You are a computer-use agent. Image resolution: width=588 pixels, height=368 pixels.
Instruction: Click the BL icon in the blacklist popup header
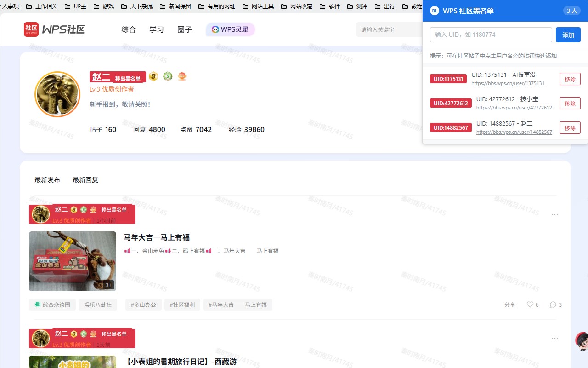point(435,11)
